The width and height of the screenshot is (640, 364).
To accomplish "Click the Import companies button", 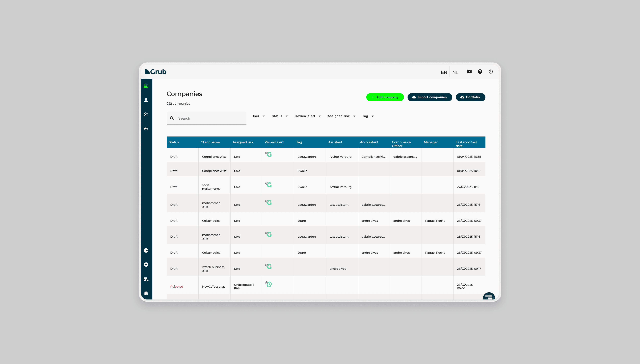I will click(x=430, y=97).
